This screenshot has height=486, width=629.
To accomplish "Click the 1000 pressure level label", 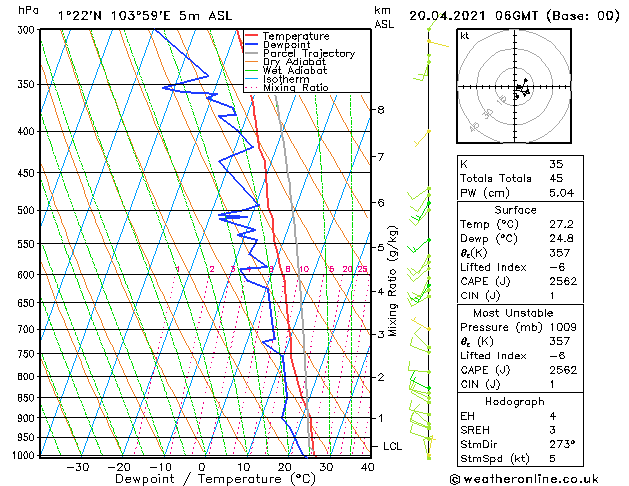I will point(25,456).
